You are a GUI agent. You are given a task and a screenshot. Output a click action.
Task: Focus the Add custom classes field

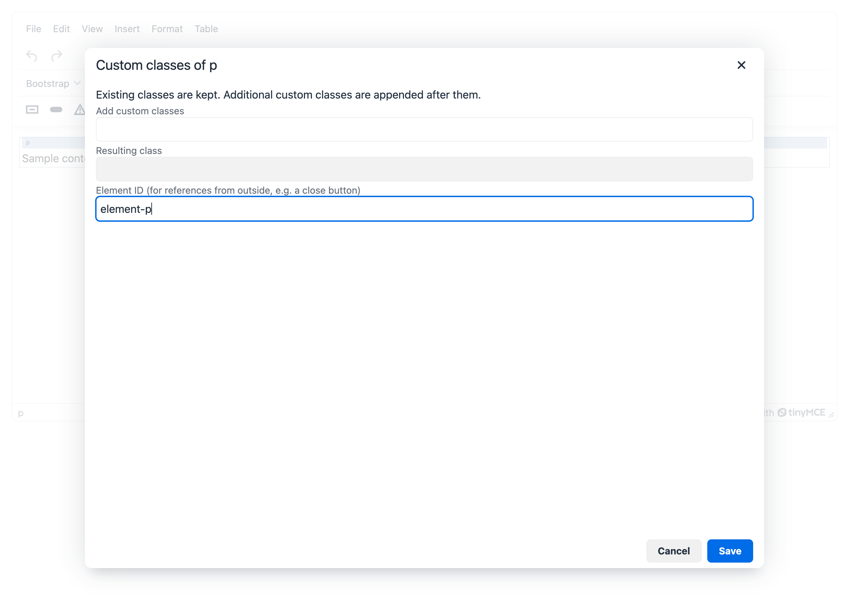[424, 129]
